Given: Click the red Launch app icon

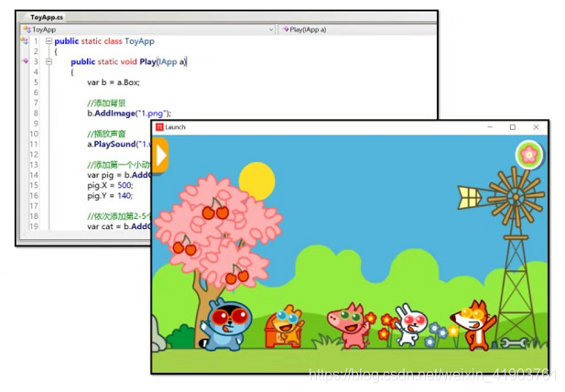Looking at the screenshot, I should [x=159, y=127].
